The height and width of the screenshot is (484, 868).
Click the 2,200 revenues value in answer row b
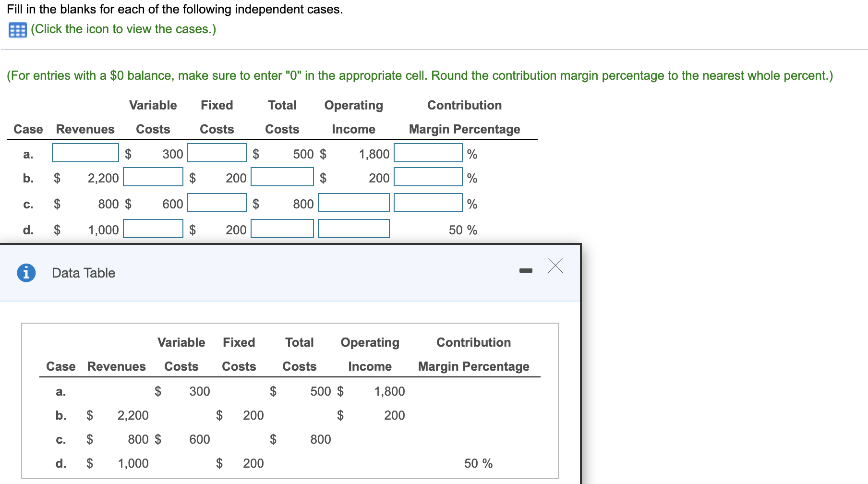[103, 178]
